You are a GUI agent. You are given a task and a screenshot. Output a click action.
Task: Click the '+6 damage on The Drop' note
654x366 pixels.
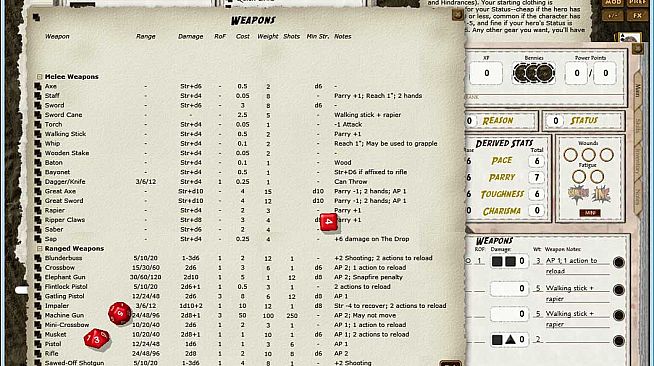pyautogui.click(x=372, y=239)
